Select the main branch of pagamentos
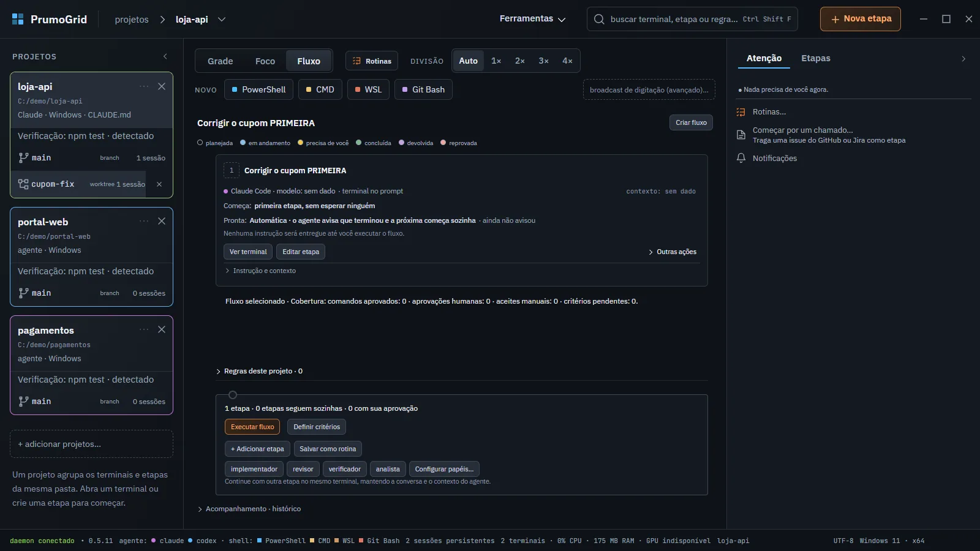The image size is (980, 551). (x=91, y=402)
